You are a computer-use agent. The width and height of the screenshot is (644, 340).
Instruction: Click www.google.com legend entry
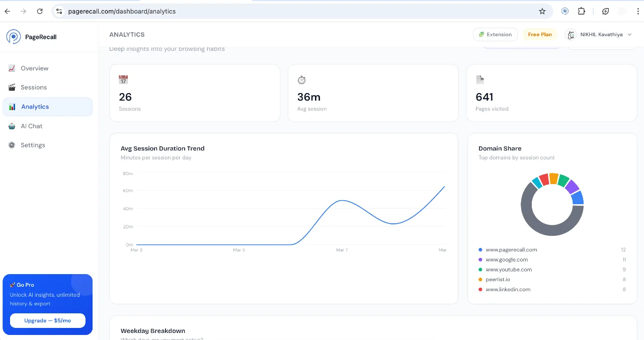(507, 260)
